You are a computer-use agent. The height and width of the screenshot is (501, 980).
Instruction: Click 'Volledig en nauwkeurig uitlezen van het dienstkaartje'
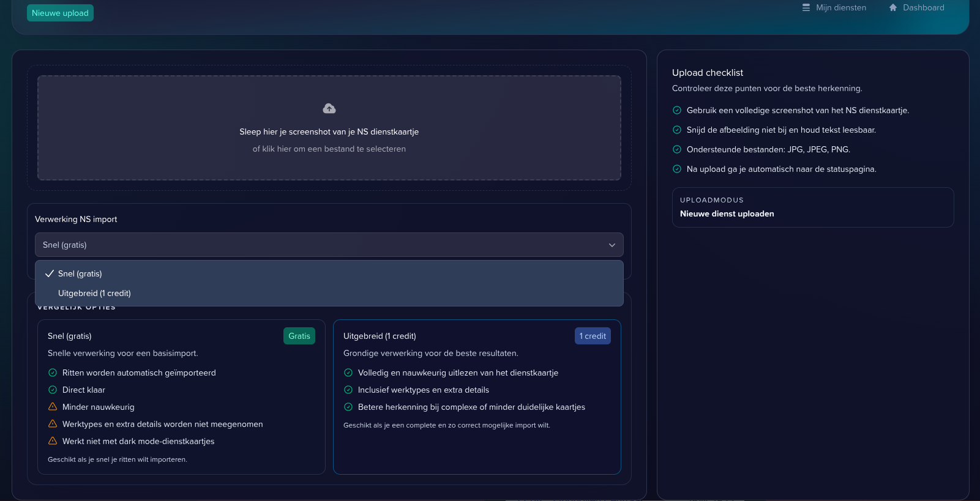(x=458, y=373)
